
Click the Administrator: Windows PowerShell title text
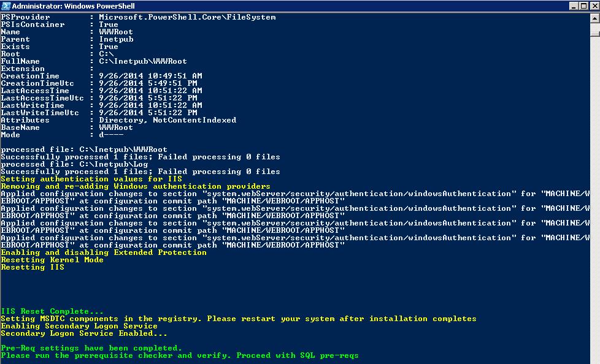point(73,6)
